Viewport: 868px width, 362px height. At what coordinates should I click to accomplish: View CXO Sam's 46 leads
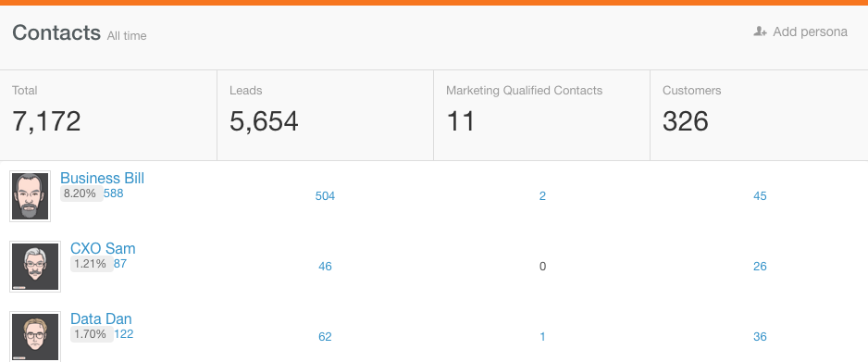pyautogui.click(x=325, y=267)
